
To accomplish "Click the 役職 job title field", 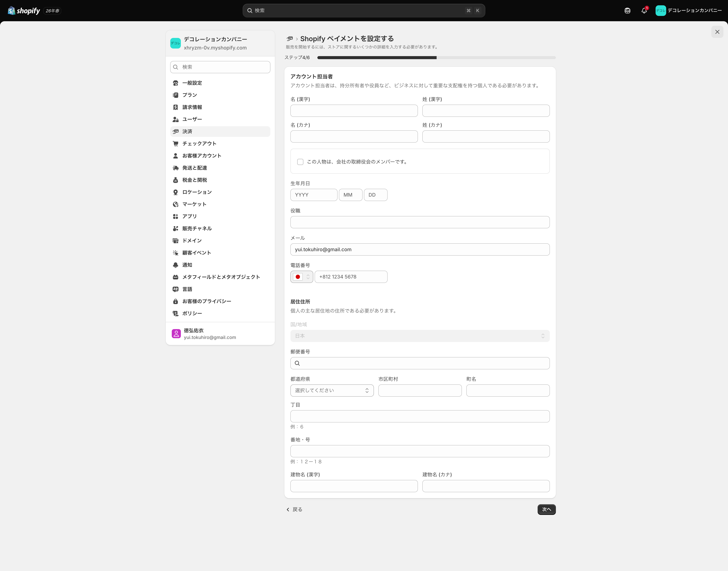I will point(420,222).
